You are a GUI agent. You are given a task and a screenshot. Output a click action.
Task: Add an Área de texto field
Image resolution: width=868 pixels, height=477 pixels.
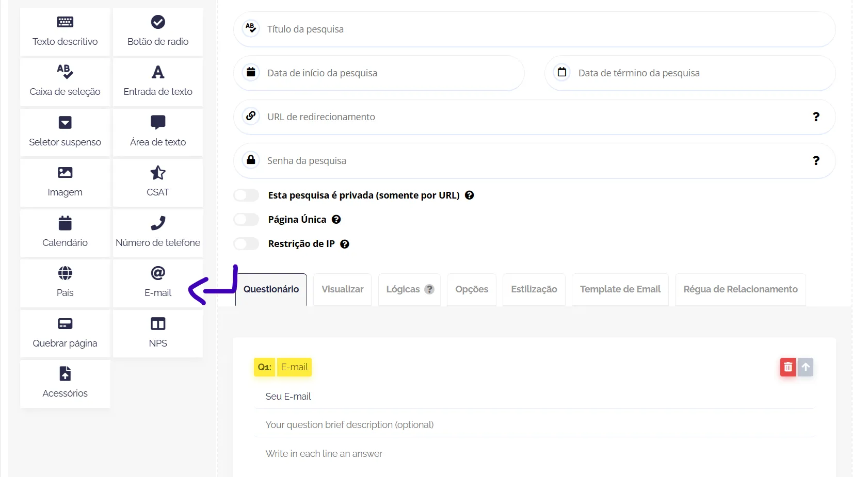158,133
